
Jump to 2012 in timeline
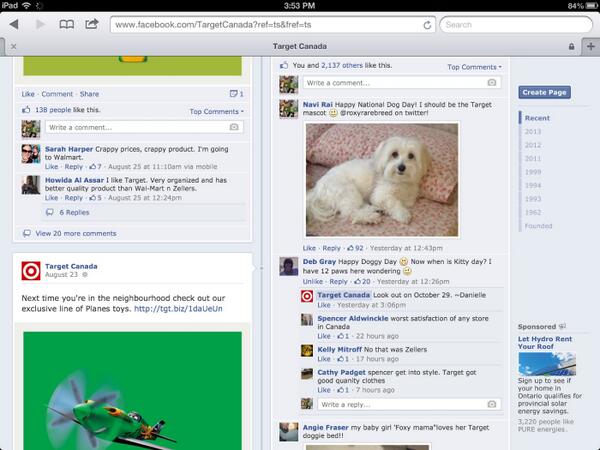pyautogui.click(x=533, y=145)
